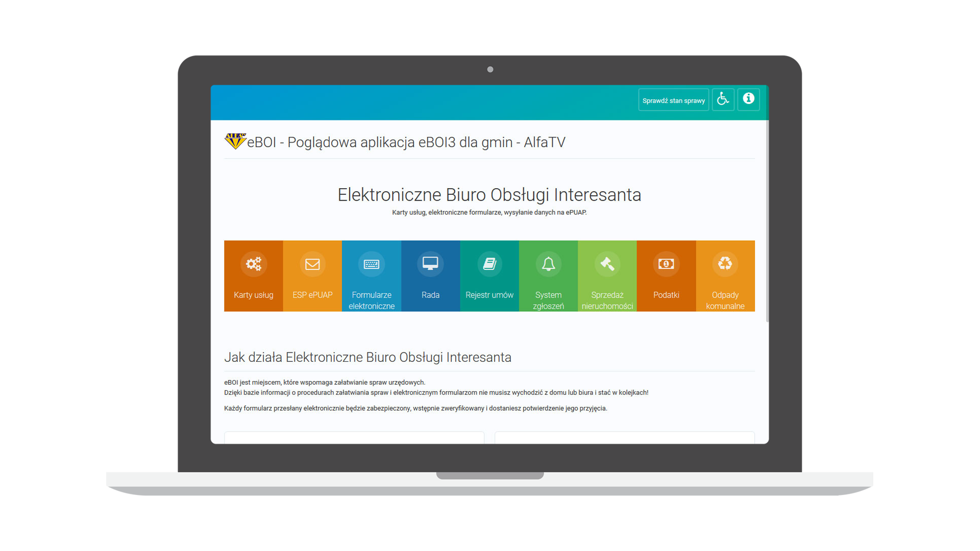Click the information icon in header
This screenshot has width=980, height=551.
tap(748, 99)
